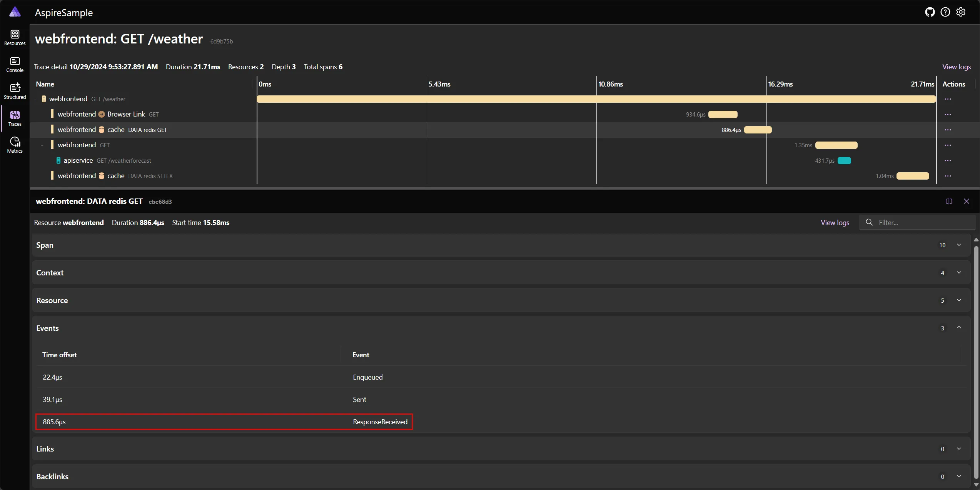This screenshot has height=490, width=980.
Task: Toggle split view for the span detail panel
Action: click(x=949, y=201)
